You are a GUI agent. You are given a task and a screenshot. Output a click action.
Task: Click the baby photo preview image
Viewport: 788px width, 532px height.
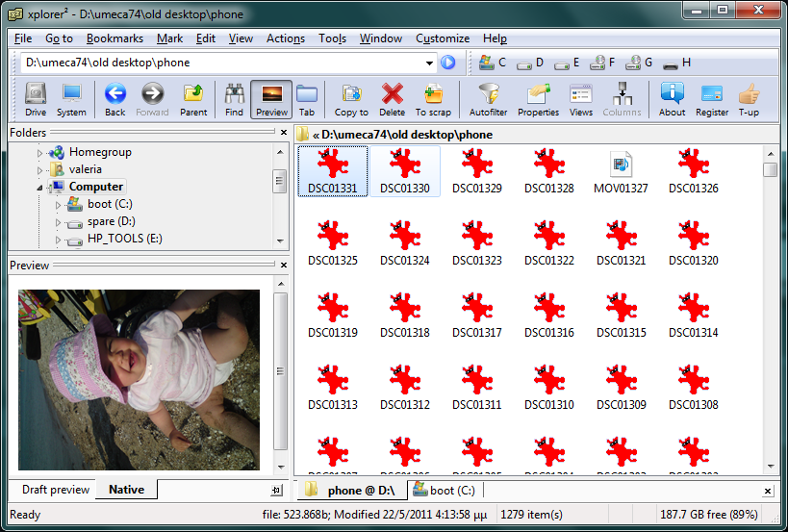point(140,380)
